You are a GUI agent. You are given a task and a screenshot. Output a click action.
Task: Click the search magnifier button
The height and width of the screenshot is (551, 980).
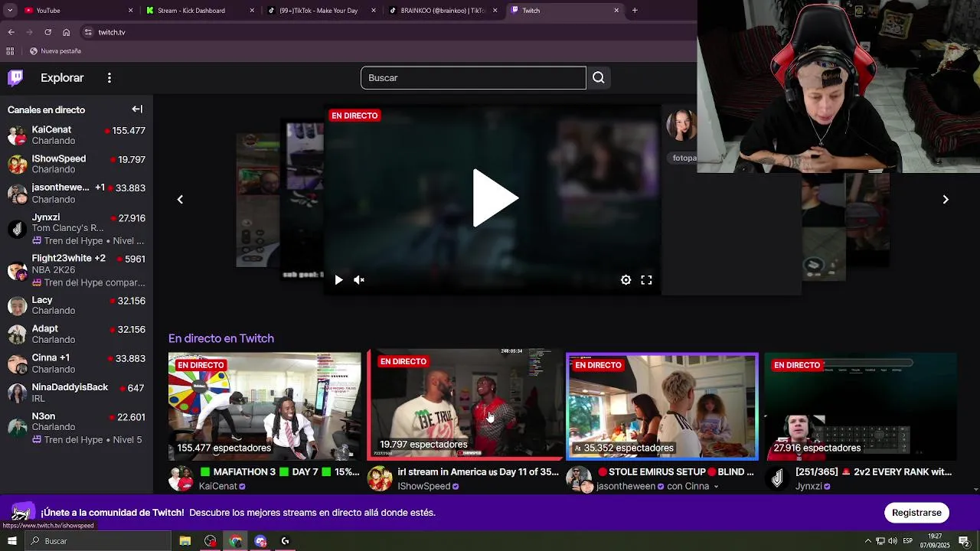tap(599, 77)
